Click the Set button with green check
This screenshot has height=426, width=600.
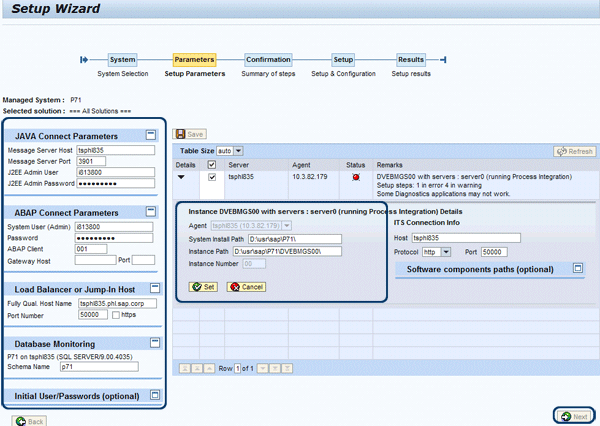[203, 287]
